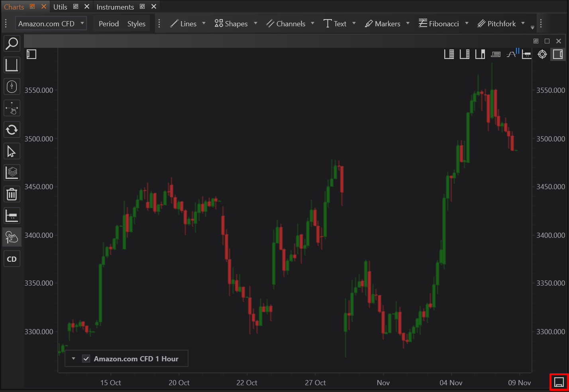The height and width of the screenshot is (392, 569).
Task: Click the Styles button
Action: (x=136, y=24)
